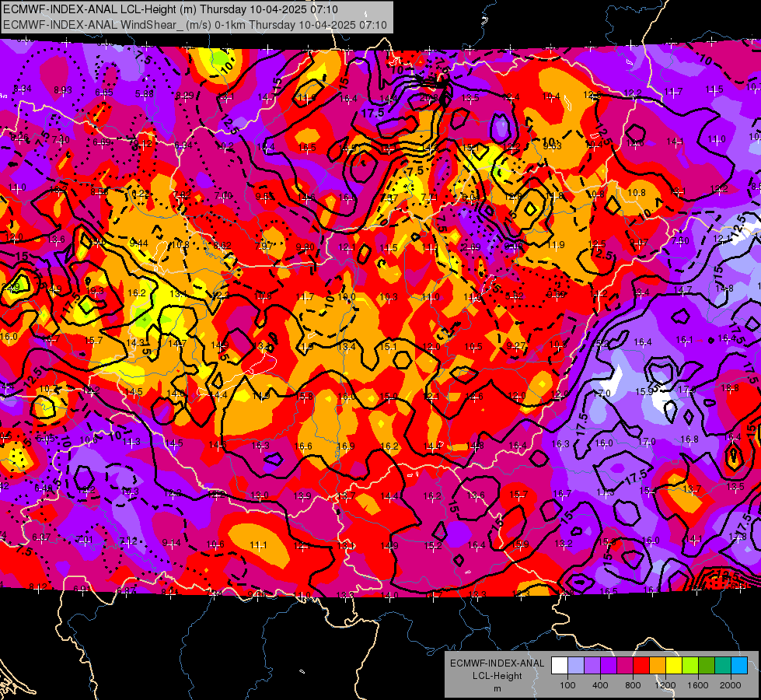Screen dimensions: 761x700
Task: Pick the medium violet legend swatch
Action: [592, 666]
